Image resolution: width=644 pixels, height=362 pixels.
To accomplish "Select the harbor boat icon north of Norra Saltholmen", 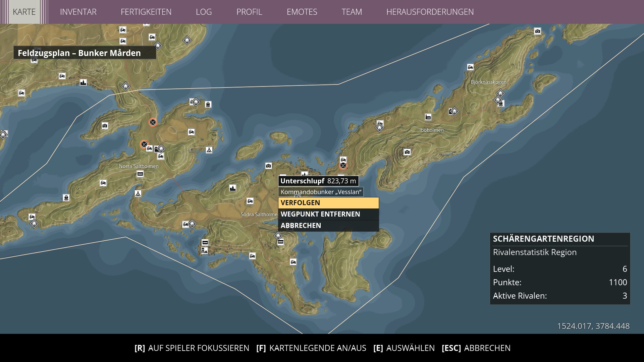I will pos(208,104).
